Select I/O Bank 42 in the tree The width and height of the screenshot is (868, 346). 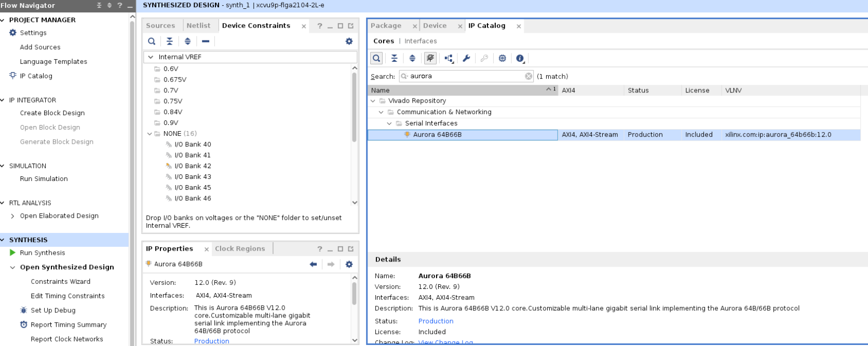coord(193,166)
